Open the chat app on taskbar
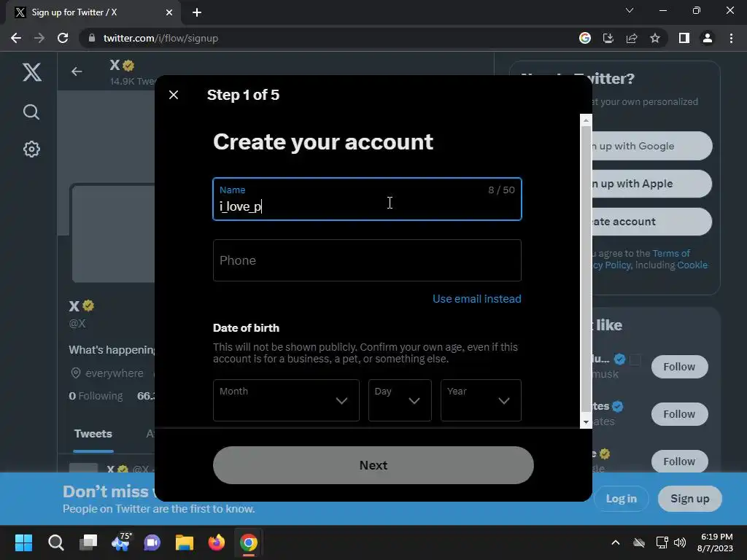 pos(152,542)
